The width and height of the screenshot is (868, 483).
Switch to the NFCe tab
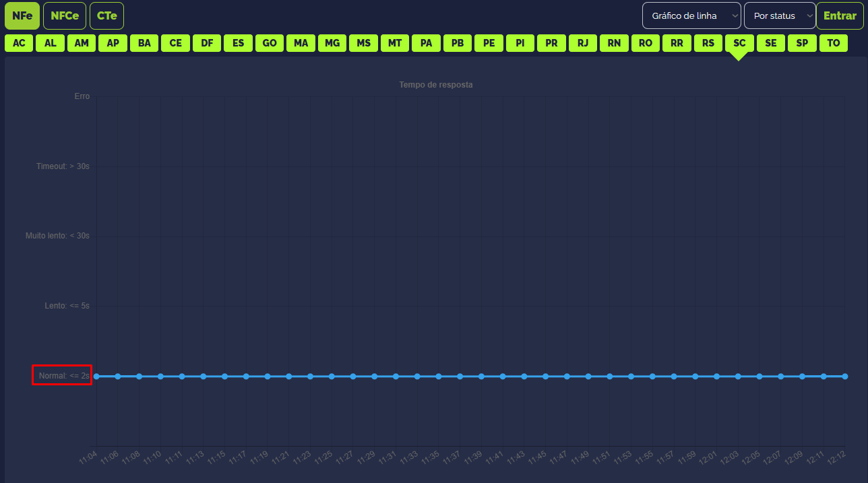click(x=65, y=15)
